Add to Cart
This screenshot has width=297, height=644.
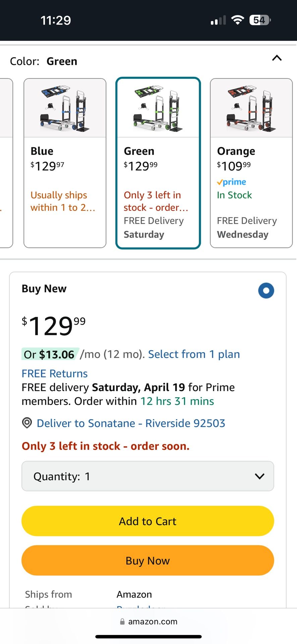[148, 521]
